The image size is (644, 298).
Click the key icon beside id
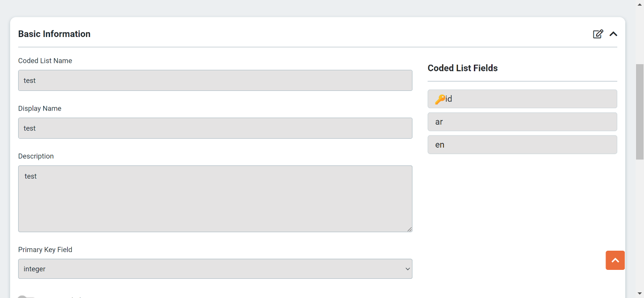[440, 99]
